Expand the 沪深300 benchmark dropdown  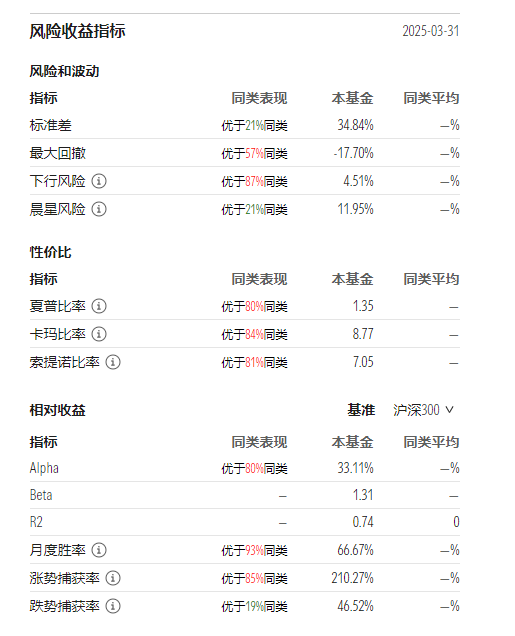pyautogui.click(x=423, y=410)
